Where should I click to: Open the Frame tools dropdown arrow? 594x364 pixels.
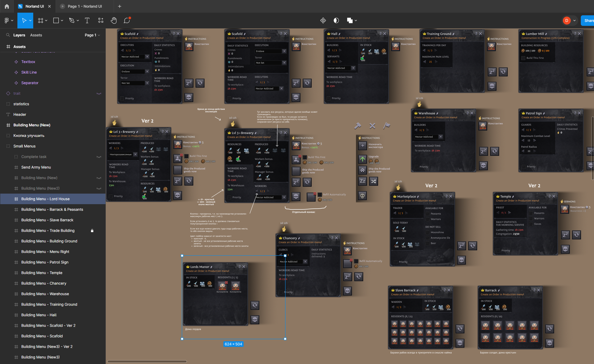click(46, 21)
